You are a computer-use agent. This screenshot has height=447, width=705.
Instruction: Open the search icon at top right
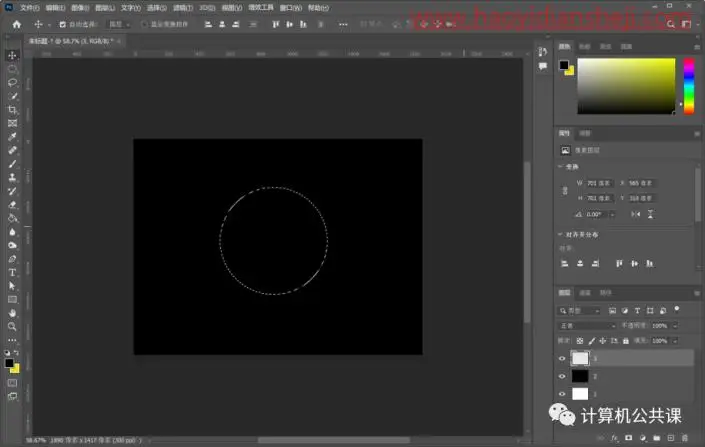[x=670, y=24]
